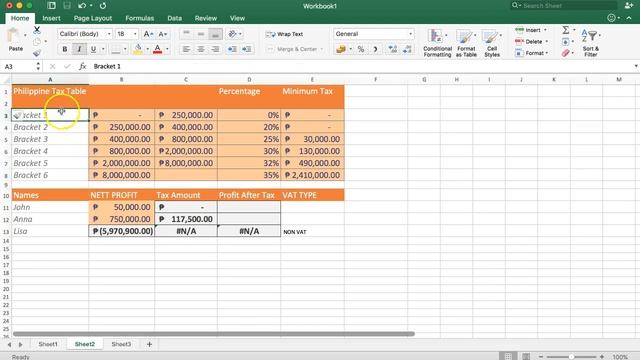Viewport: 640px width, 360px height.
Task: Align text to the right
Action: [215, 49]
